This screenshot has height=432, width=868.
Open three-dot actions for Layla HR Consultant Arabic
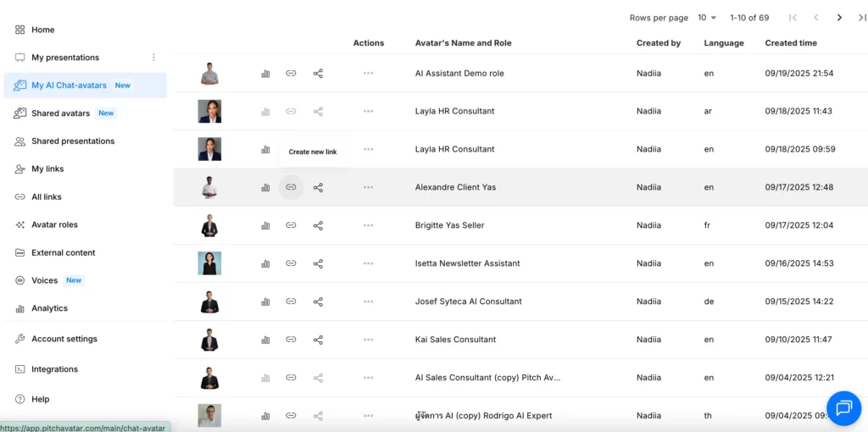[x=368, y=111]
